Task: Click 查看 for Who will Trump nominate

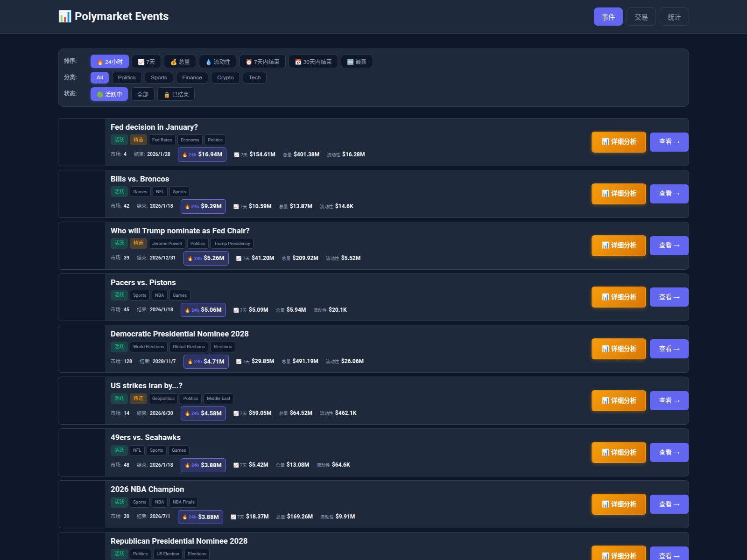Action: [x=669, y=245]
